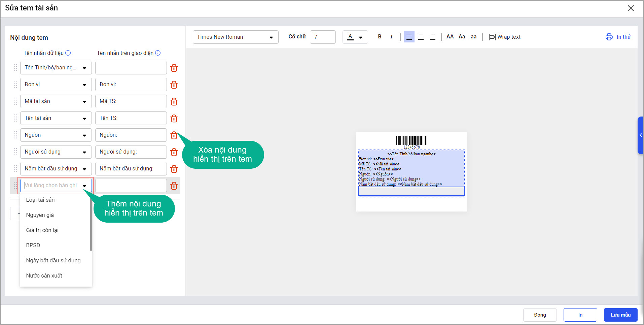
Task: Delete the Đơn vị row with trash icon
Action: [x=174, y=85]
